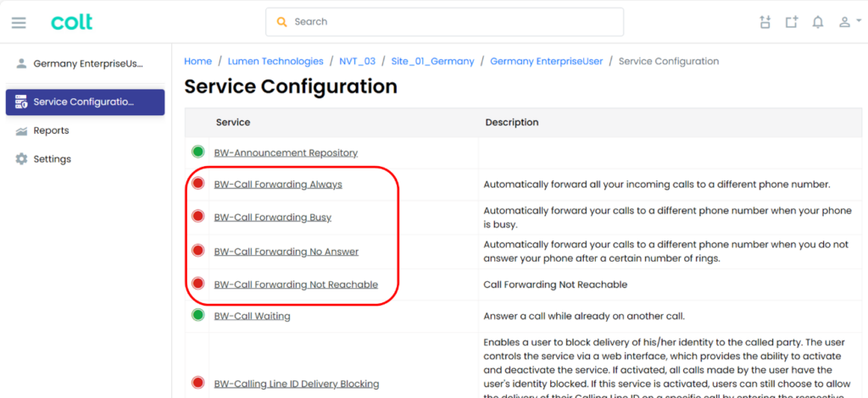This screenshot has height=398, width=868.
Task: Click the current Service Configuration breadcrumb text
Action: 669,61
